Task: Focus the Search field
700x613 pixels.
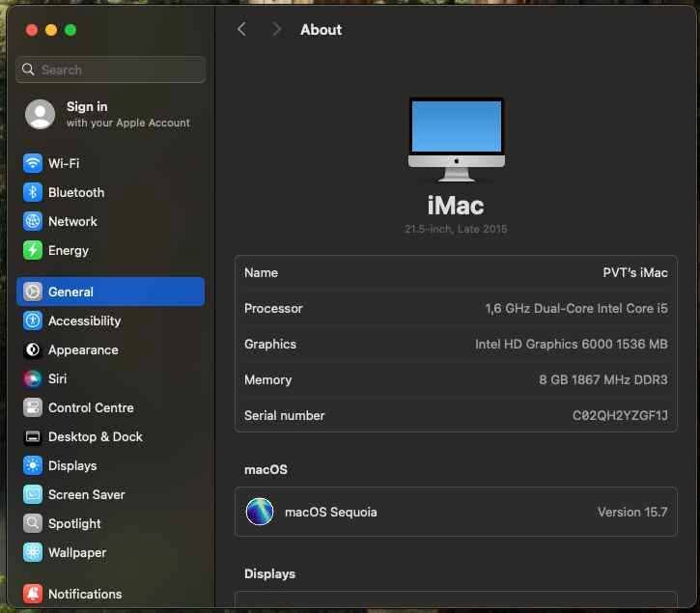Action: coord(111,70)
